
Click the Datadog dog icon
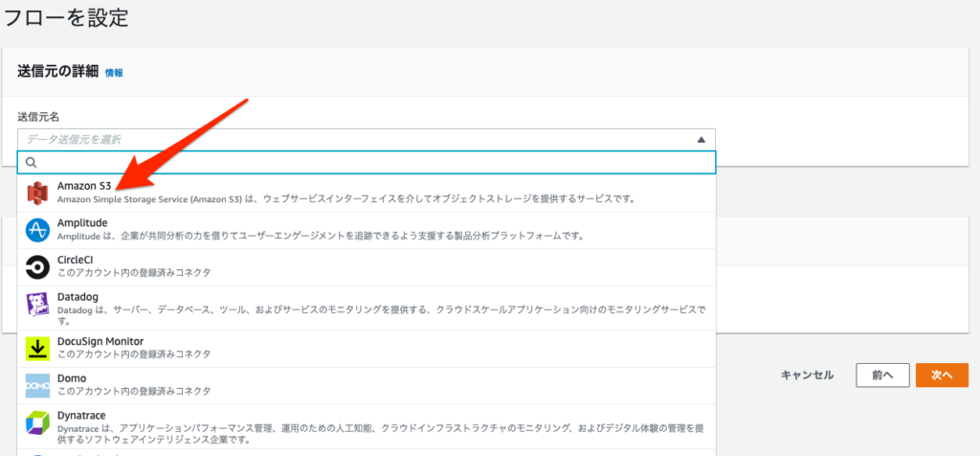[37, 305]
